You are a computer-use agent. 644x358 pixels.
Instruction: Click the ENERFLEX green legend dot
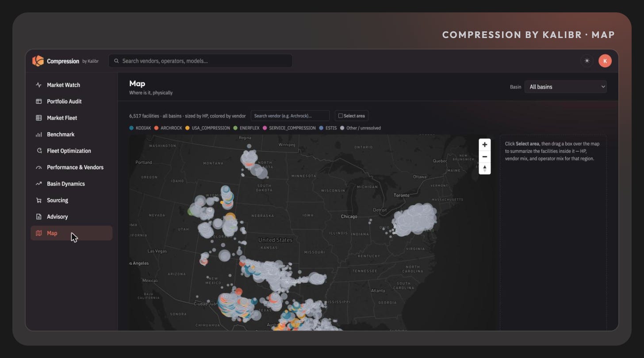[x=235, y=128]
